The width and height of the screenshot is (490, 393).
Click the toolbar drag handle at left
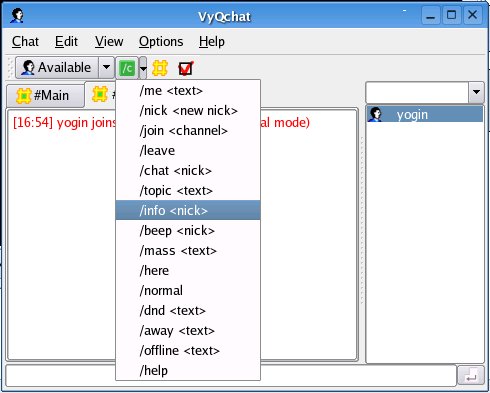click(11, 68)
